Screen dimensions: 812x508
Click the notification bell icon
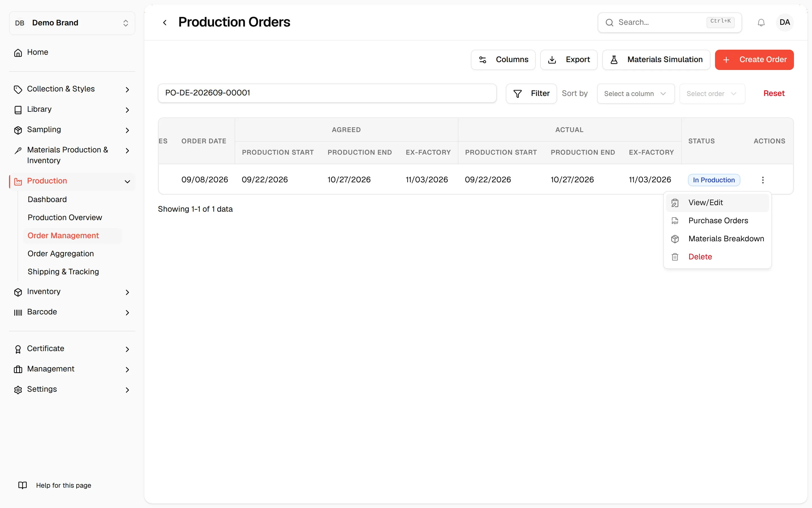pos(761,23)
